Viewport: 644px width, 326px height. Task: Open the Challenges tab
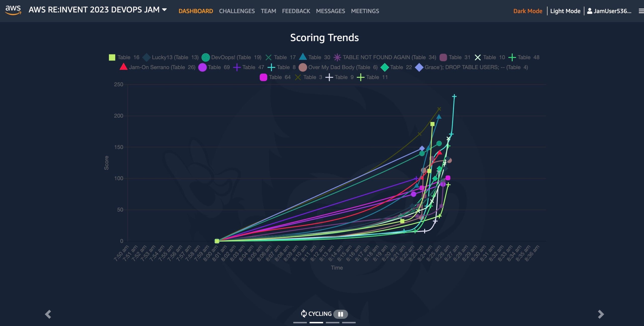[237, 11]
